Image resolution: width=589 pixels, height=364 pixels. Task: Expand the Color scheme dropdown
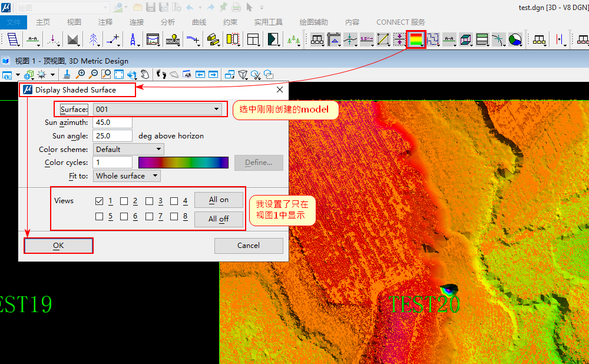click(128, 150)
